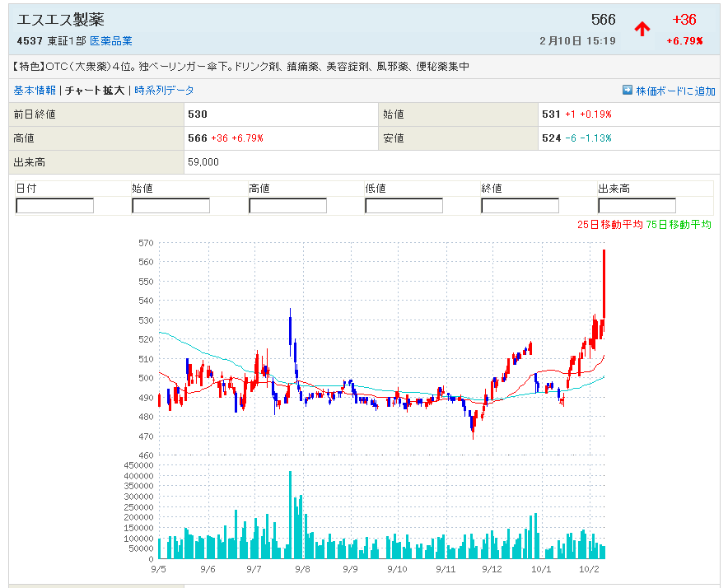The width and height of the screenshot is (728, 588).
Task: Click the 株価ボードに追加 link
Action: (675, 91)
